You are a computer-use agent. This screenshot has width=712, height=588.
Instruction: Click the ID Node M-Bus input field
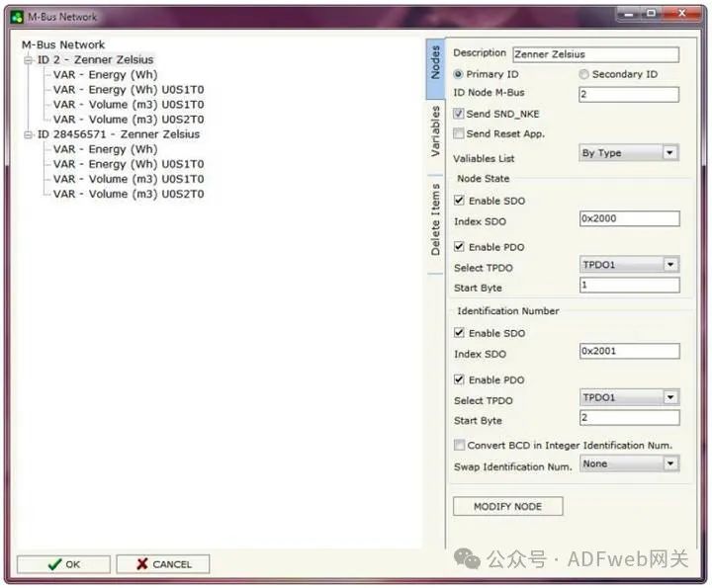(629, 94)
